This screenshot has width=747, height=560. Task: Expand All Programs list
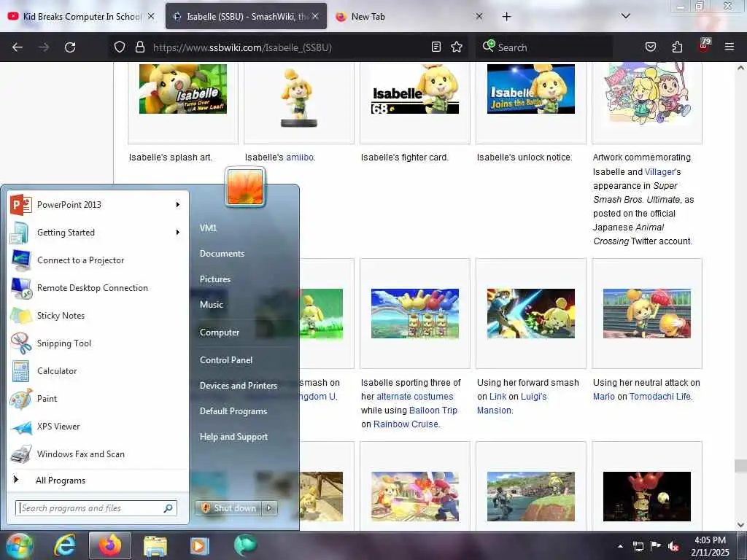[98, 481]
